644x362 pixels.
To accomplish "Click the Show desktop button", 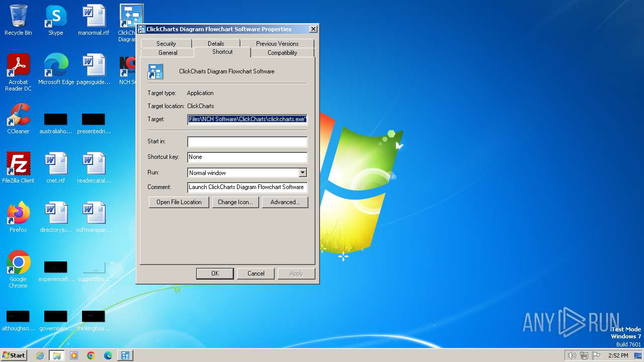I will click(x=638, y=355).
